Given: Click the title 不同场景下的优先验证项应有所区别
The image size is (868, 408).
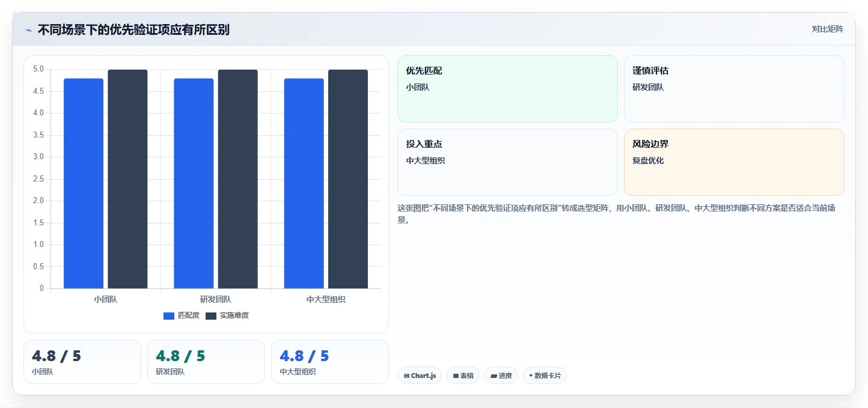Looking at the screenshot, I should coord(133,30).
